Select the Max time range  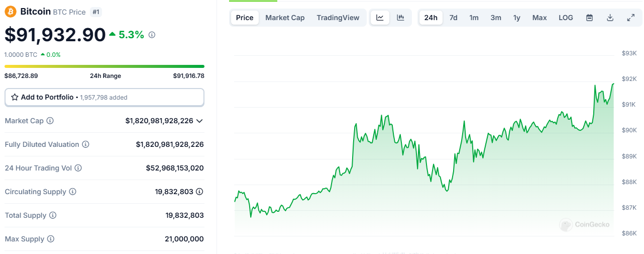click(x=540, y=18)
